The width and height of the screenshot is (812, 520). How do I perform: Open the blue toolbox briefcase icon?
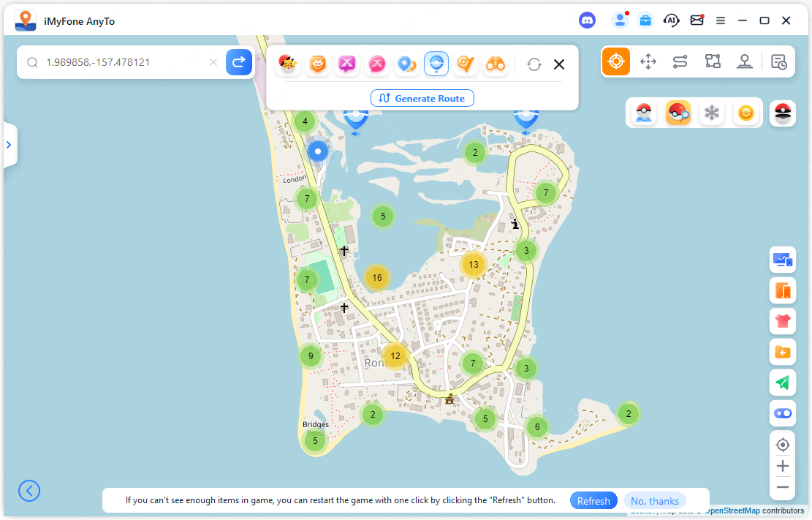pyautogui.click(x=645, y=20)
